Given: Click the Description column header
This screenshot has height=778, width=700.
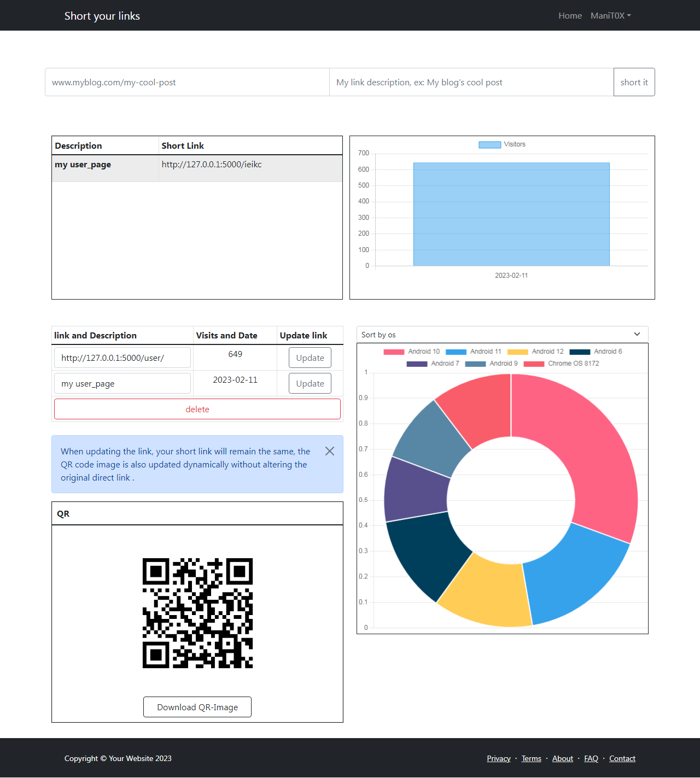Looking at the screenshot, I should (106, 145).
